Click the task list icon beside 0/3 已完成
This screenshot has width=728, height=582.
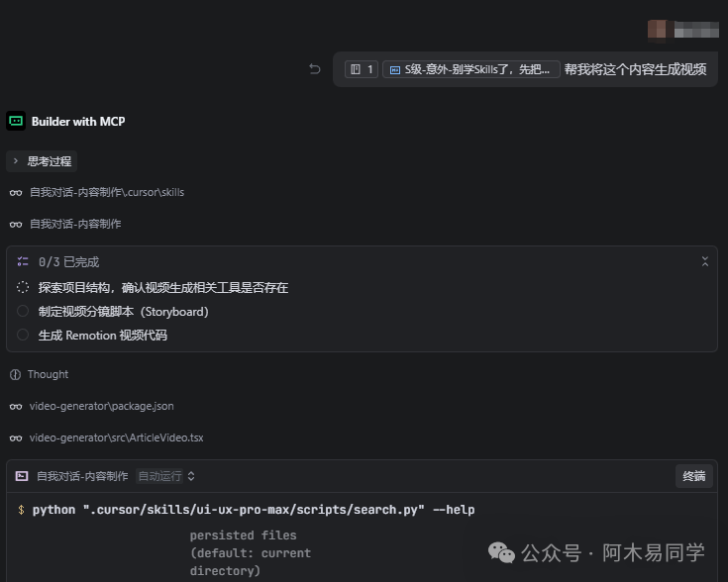(x=23, y=262)
